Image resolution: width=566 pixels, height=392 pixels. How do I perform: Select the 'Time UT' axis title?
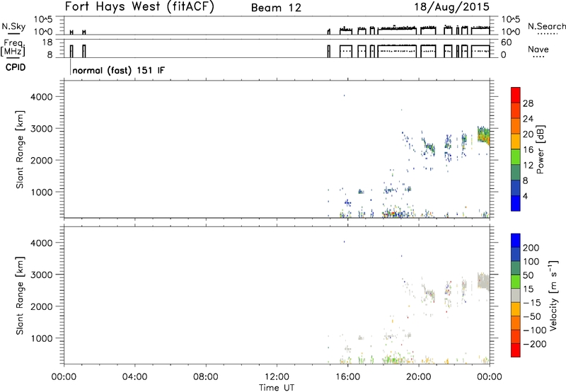coord(277,388)
